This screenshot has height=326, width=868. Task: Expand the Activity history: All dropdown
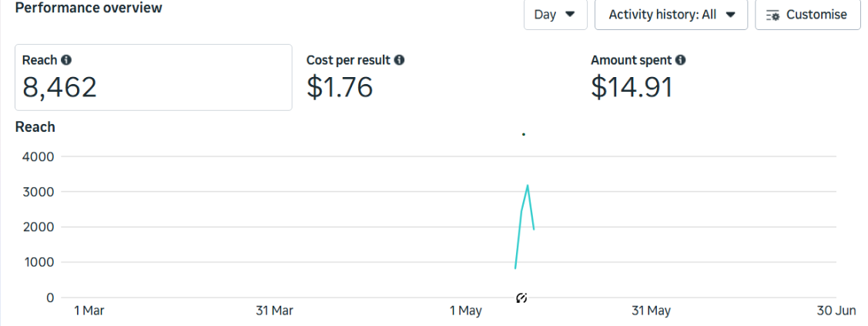tap(671, 15)
